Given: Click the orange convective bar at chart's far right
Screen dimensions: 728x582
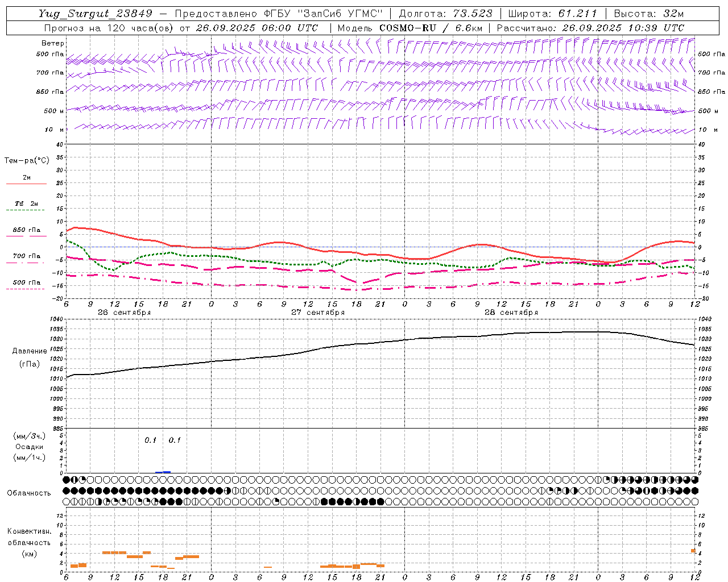Looking at the screenshot, I should coord(693,551).
